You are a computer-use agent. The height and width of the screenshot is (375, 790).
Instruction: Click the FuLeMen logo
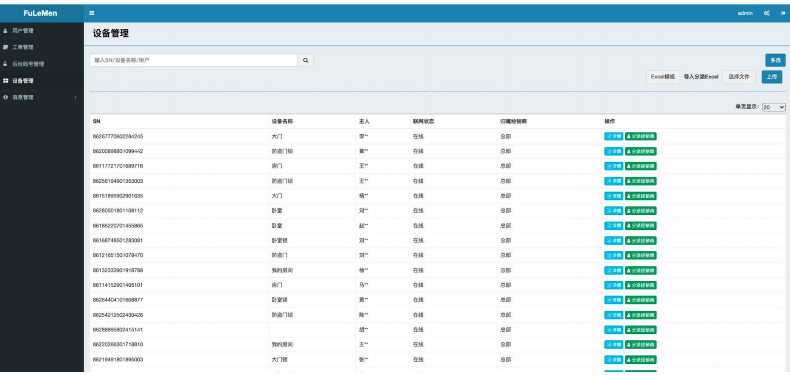(x=40, y=13)
